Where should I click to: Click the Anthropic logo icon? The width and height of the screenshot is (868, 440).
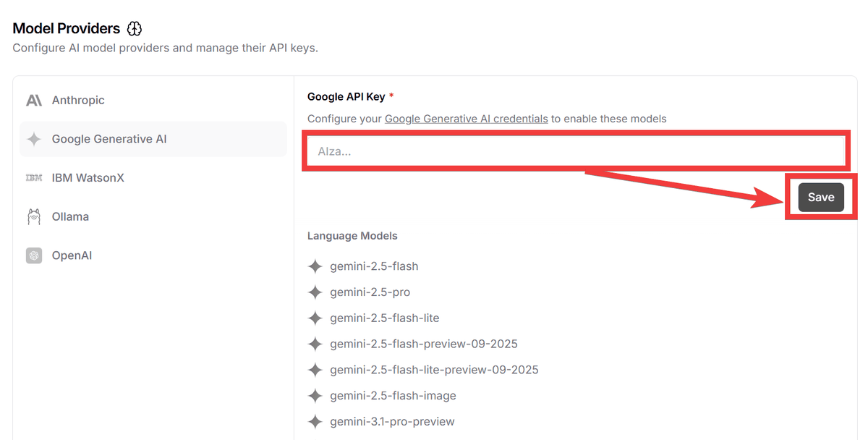34,101
